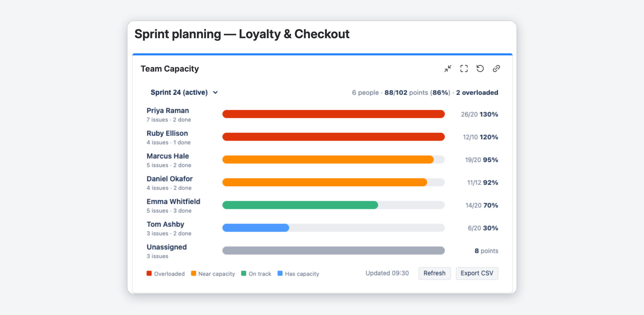Image resolution: width=644 pixels, height=315 pixels.
Task: Click Tom Ashby's blue capacity bar
Action: [x=256, y=228]
